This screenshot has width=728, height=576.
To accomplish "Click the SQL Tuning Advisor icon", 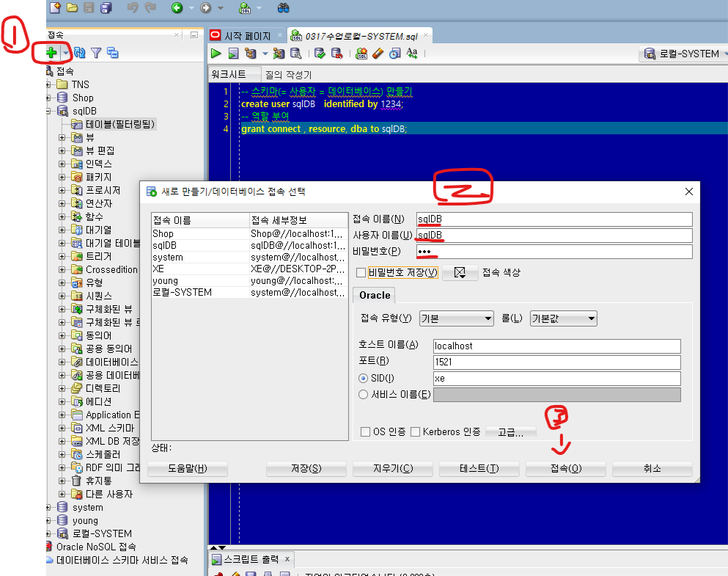I will [295, 54].
